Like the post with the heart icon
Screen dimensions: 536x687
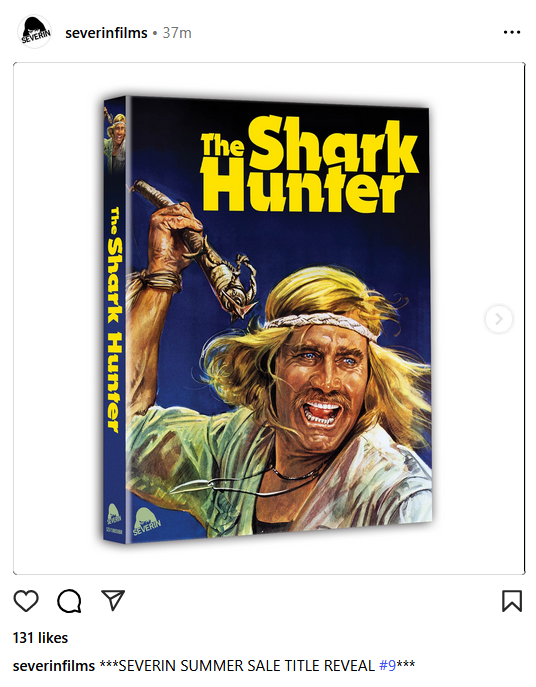coord(26,601)
